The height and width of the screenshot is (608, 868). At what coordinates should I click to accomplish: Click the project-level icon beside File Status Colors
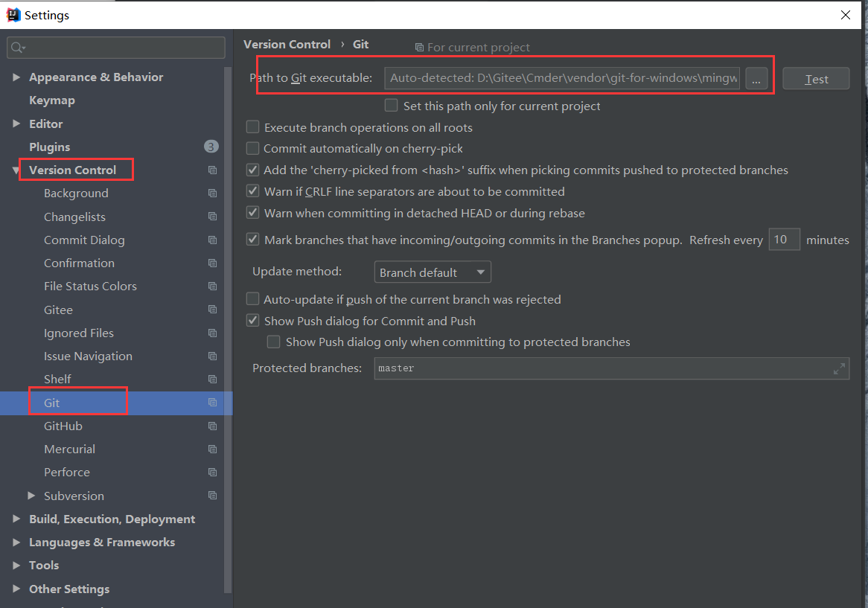[x=213, y=287]
